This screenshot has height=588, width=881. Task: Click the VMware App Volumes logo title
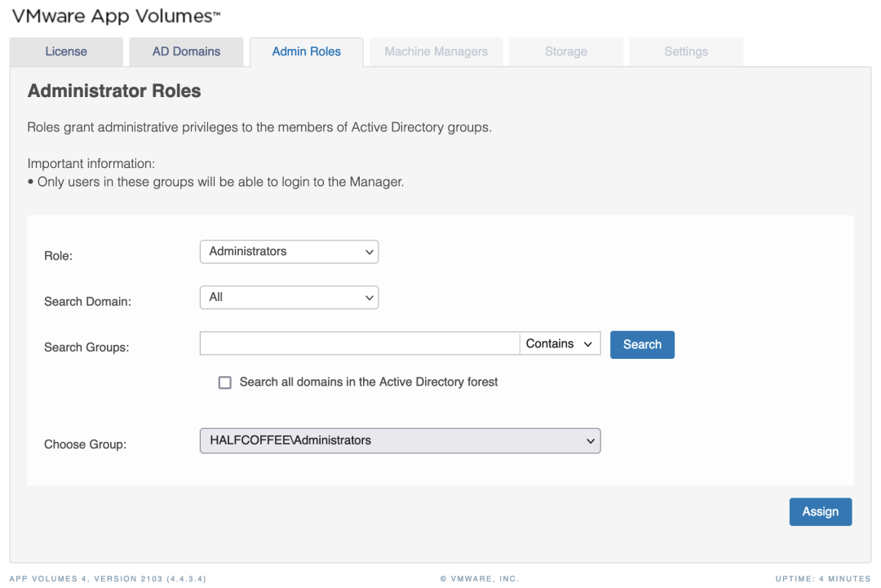tap(117, 16)
